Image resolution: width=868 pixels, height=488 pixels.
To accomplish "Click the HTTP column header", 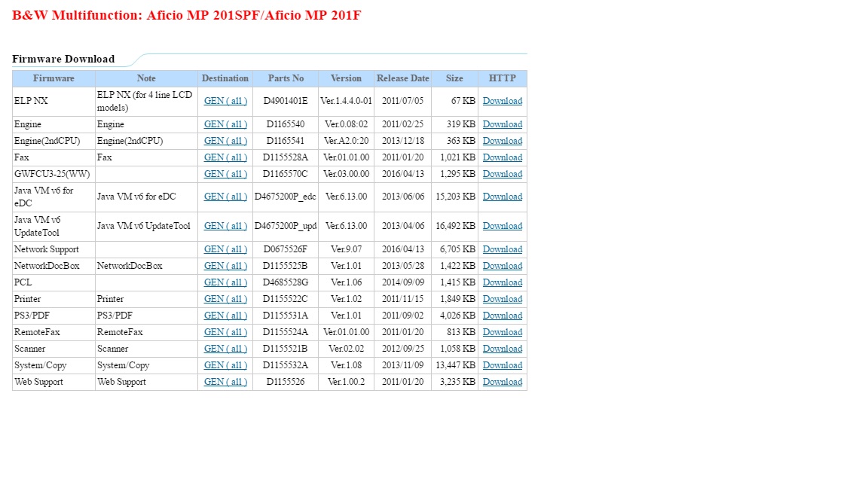I will click(x=502, y=78).
